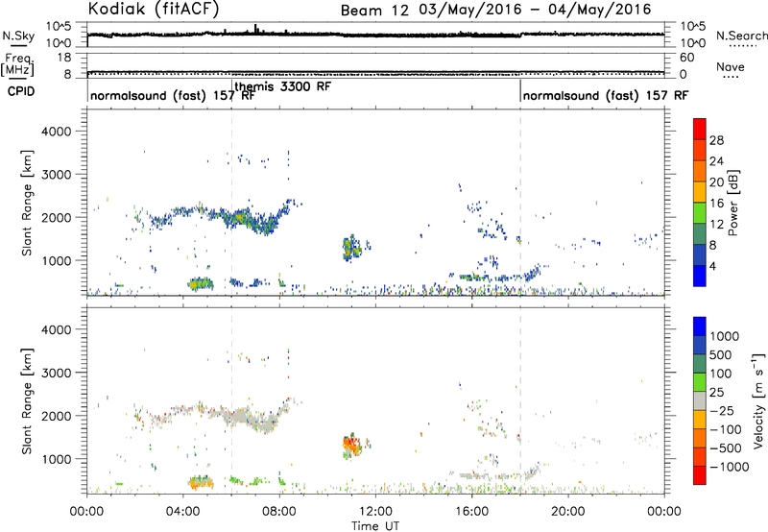The height and width of the screenshot is (532, 768).
Task: Click the "4" tick on the power colorbar
Action: click(x=713, y=266)
